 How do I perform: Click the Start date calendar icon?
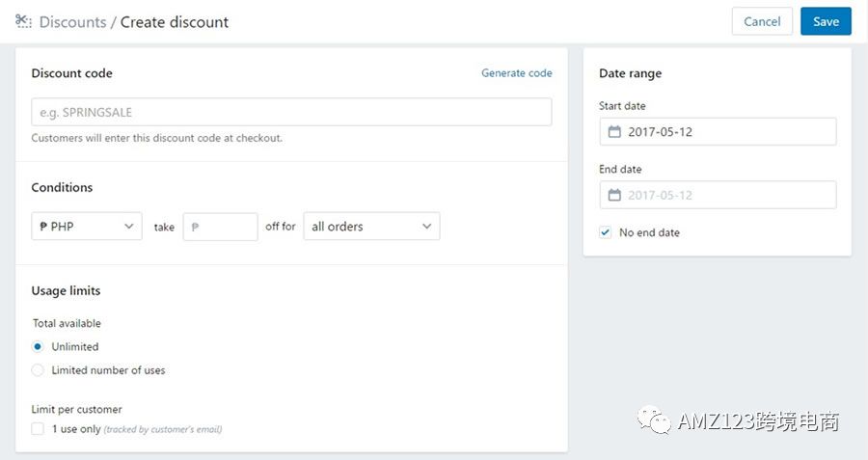pyautogui.click(x=614, y=132)
